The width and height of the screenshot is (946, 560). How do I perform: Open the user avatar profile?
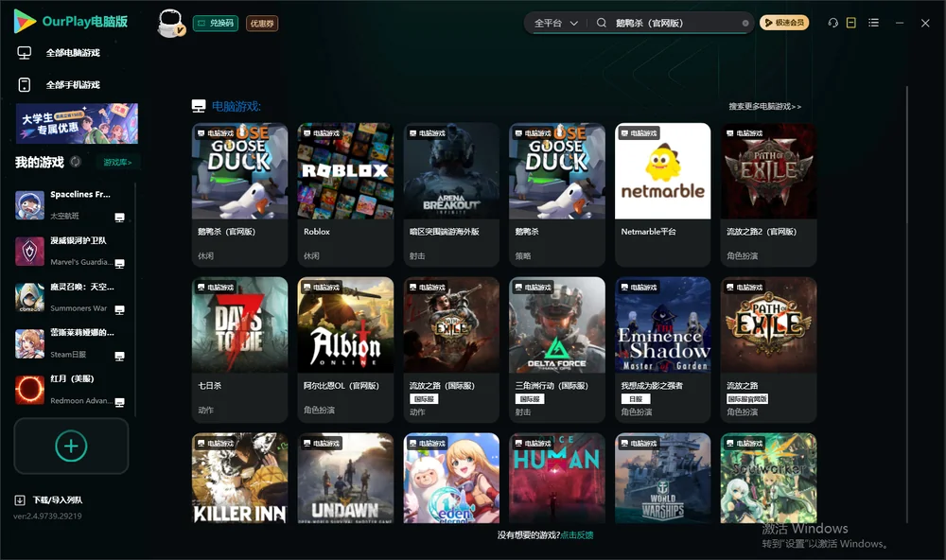(x=170, y=24)
